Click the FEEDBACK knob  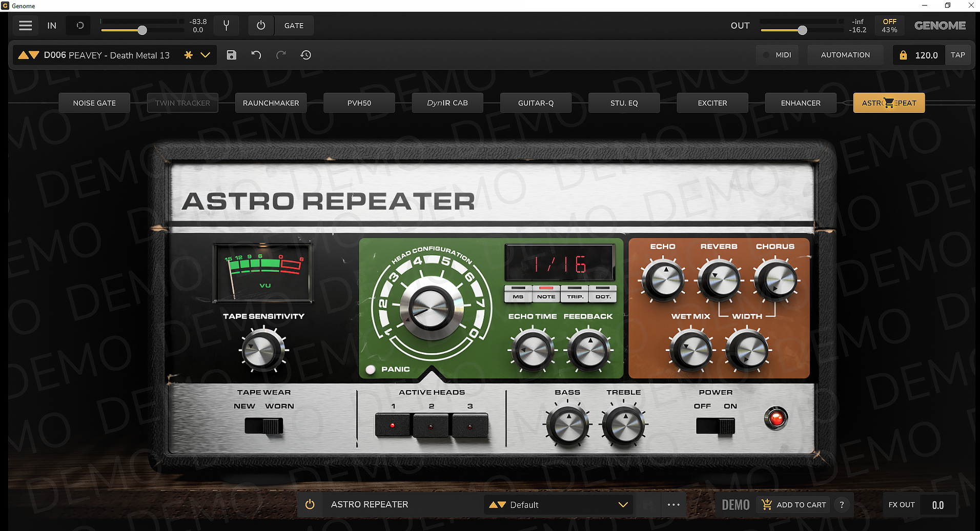(589, 351)
